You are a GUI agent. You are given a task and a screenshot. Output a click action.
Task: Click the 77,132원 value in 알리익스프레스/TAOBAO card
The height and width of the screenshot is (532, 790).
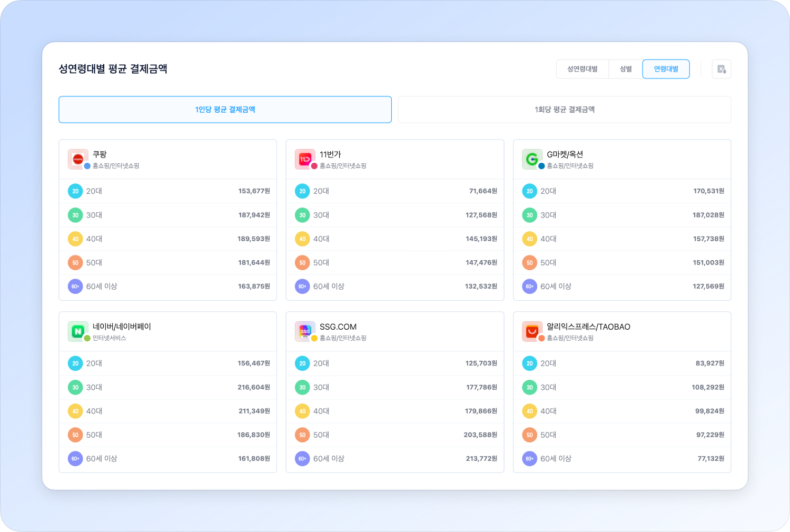coord(711,459)
